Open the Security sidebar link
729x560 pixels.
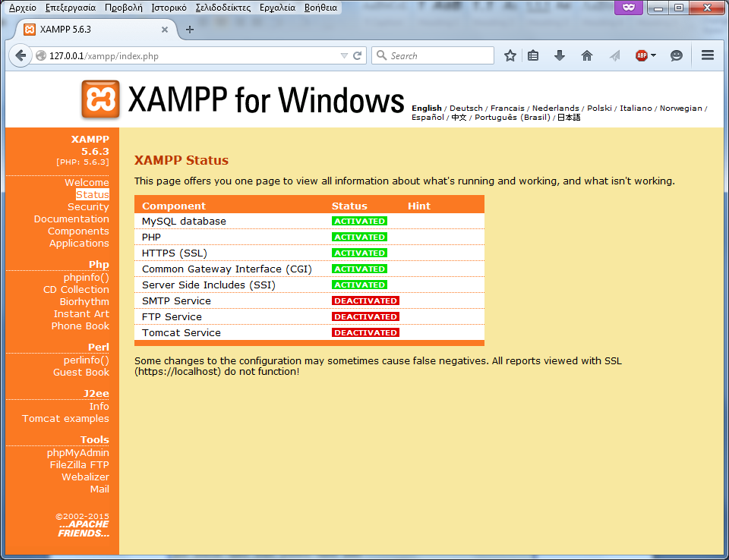pos(88,207)
